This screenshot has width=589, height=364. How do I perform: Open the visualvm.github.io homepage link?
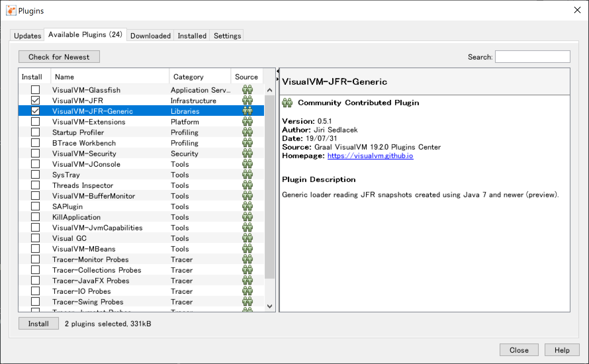point(370,156)
